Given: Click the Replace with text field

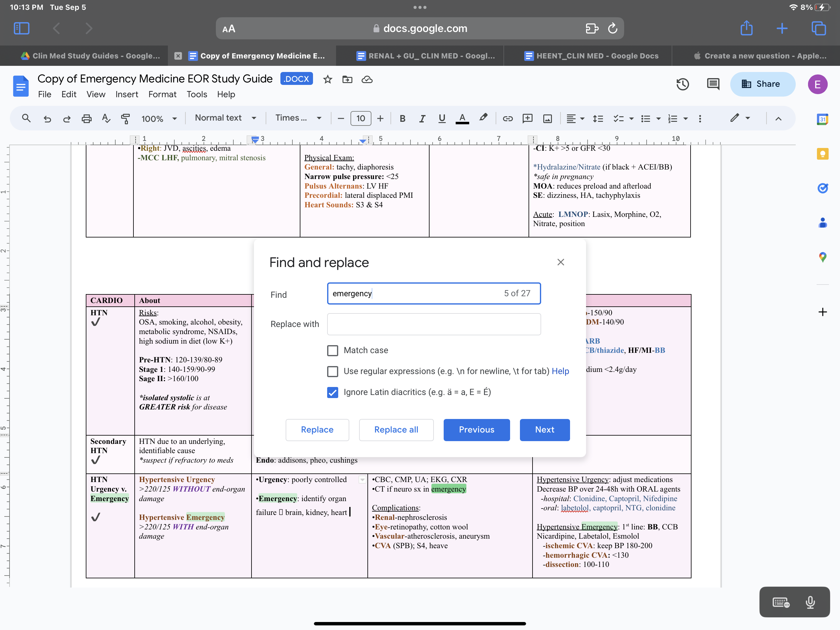Looking at the screenshot, I should point(434,324).
